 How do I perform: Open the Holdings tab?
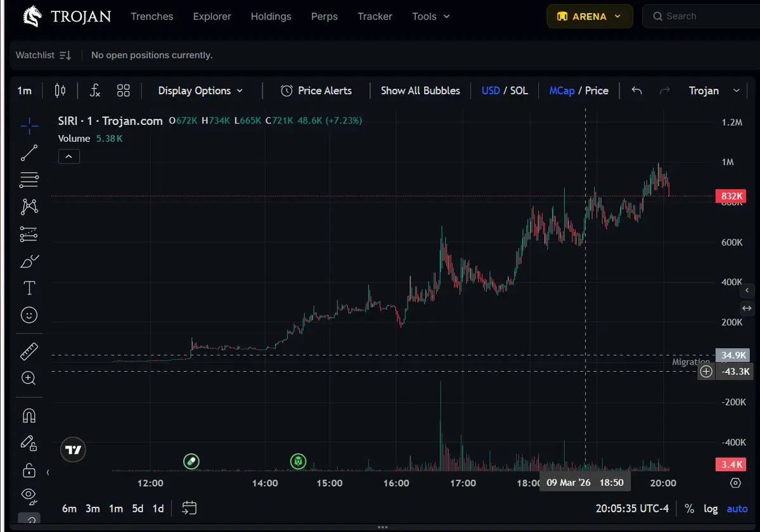click(x=271, y=16)
